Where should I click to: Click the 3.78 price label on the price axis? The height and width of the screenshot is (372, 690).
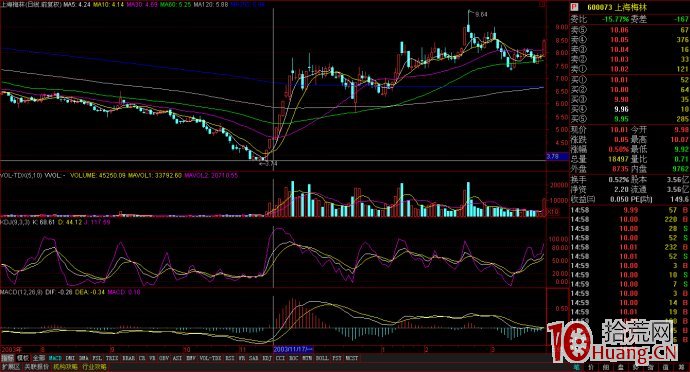click(553, 156)
